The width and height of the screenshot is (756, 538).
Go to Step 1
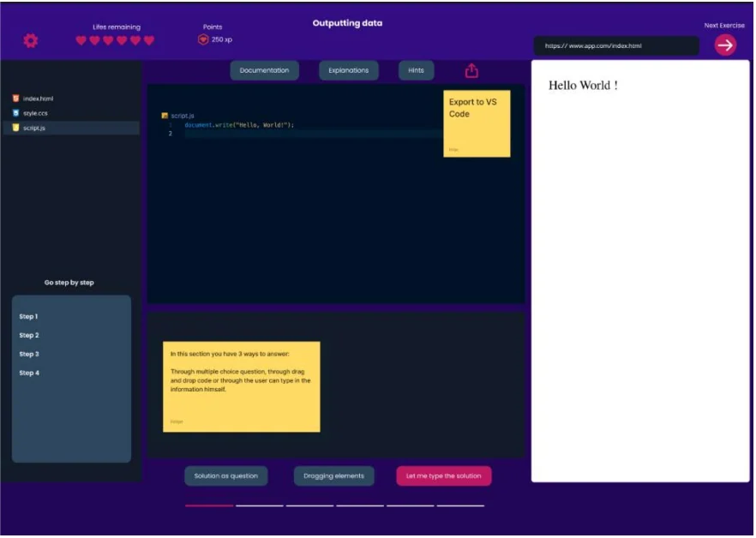coord(28,316)
